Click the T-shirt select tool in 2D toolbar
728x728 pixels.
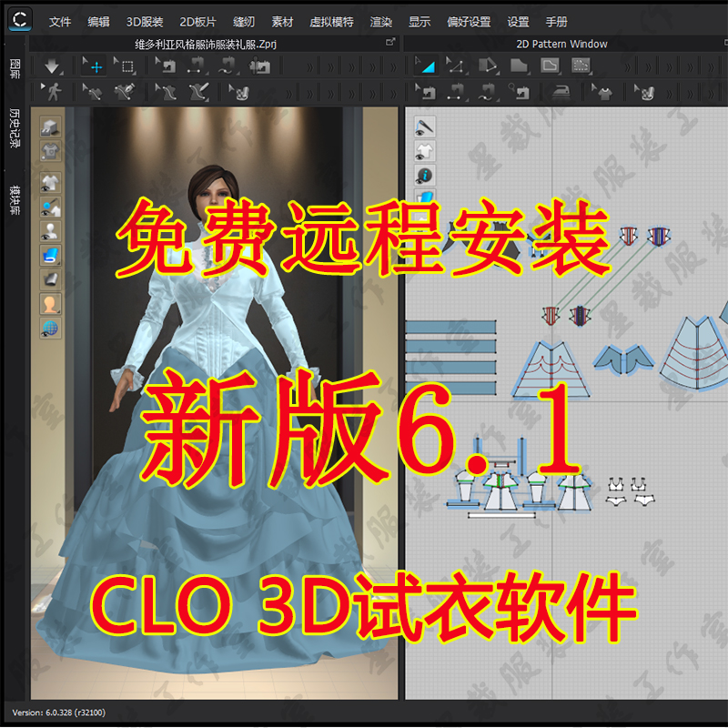pos(602,92)
